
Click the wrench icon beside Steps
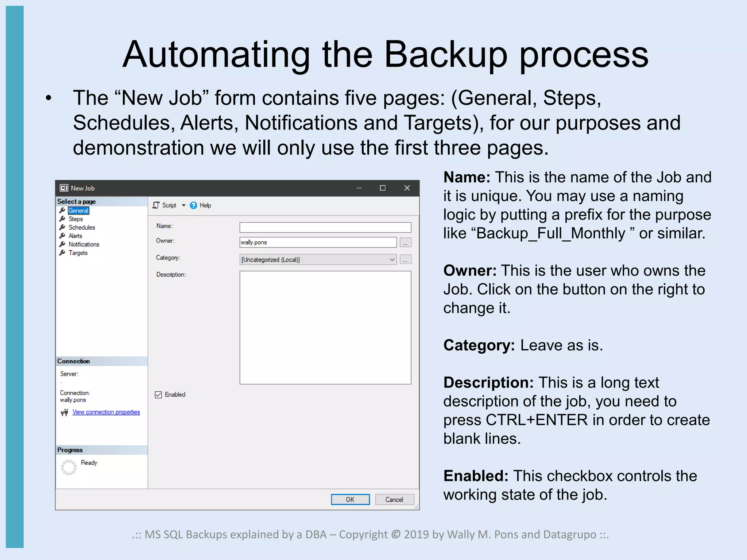62,219
